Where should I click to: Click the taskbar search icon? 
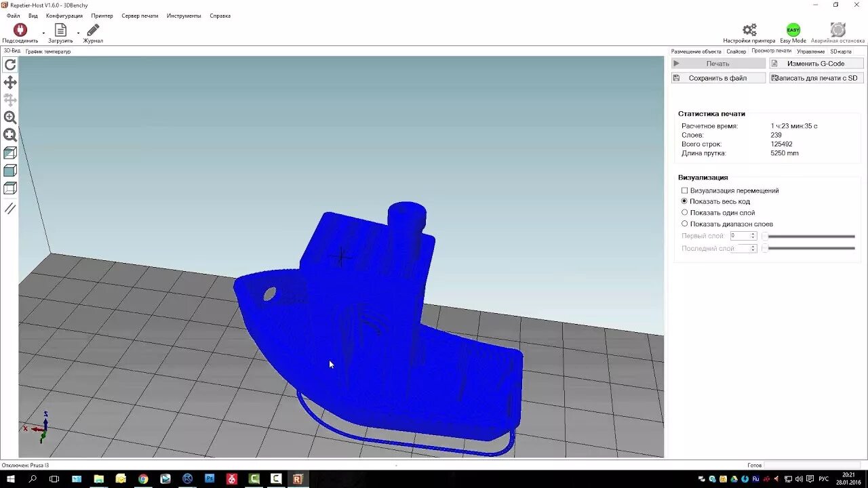33,479
